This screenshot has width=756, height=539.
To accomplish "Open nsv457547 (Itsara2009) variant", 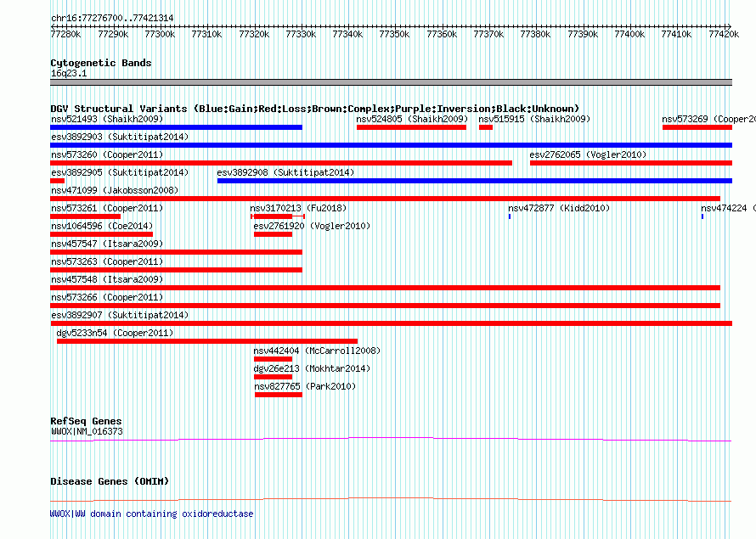I will (107, 244).
